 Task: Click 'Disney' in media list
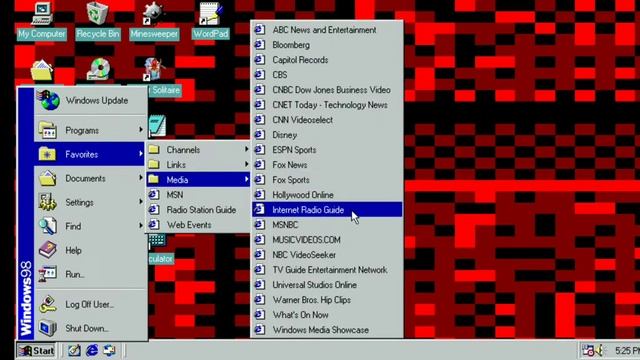(327, 135)
